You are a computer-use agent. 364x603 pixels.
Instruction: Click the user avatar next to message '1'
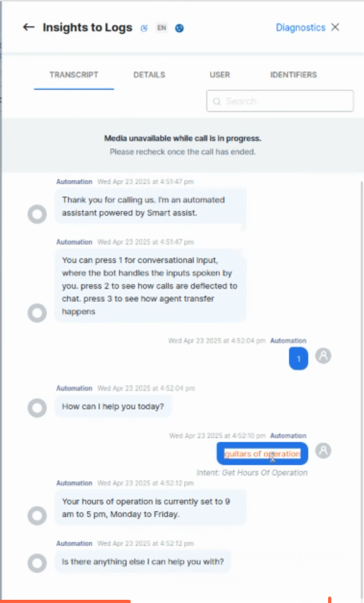click(323, 356)
